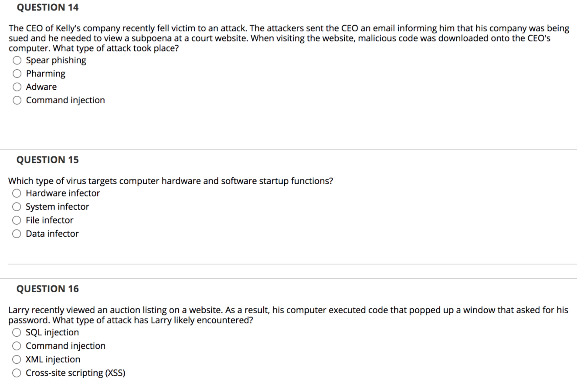Viewport: 577px width, 392px height.
Task: Select the XML injection answer option
Action: 17,359
